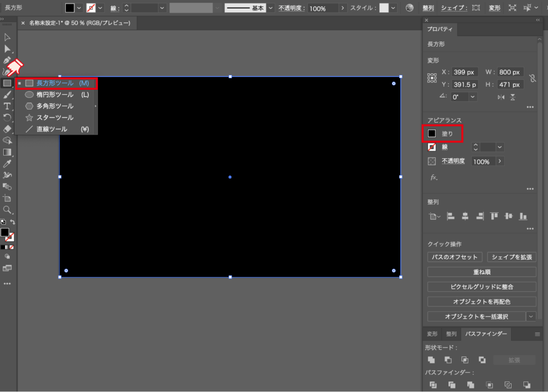Select the Direct Selection tool
This screenshot has width=548, height=392.
click(7, 49)
